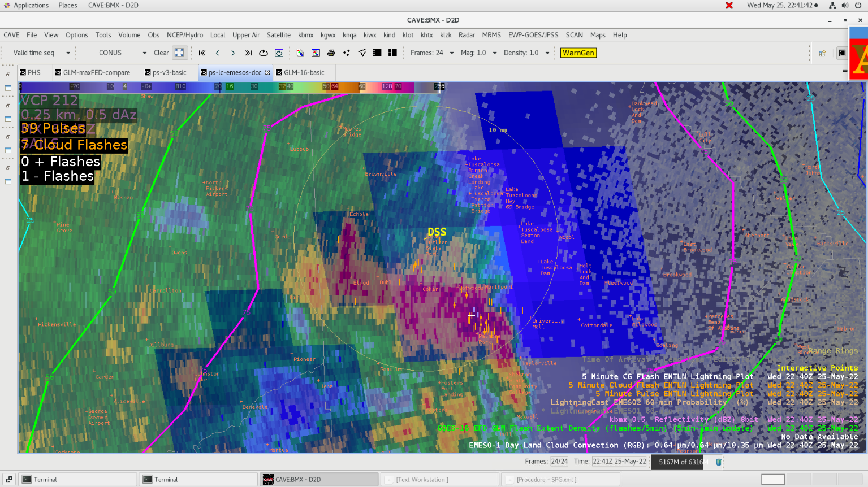The height and width of the screenshot is (487, 868).
Task: Jump to the last frame
Action: point(248,53)
